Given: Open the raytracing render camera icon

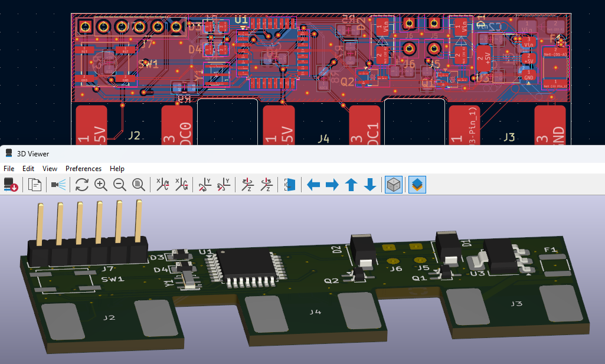Looking at the screenshot, I should tap(58, 185).
